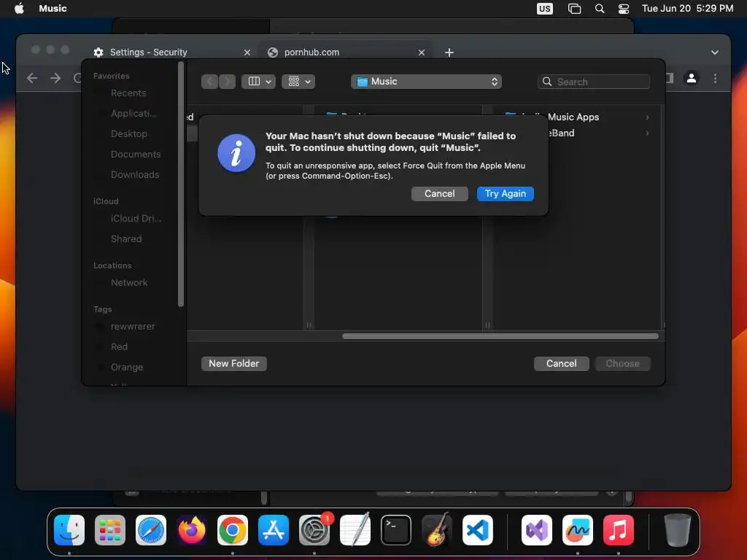Click the date and time in menu bar
This screenshot has height=560, width=747.
pos(687,8)
